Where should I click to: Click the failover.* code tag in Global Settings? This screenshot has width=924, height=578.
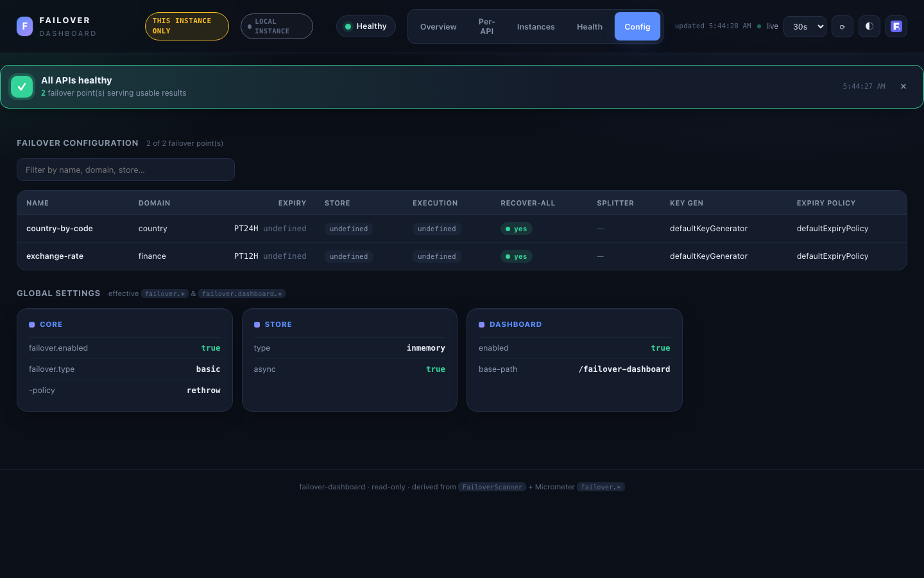[x=165, y=293]
